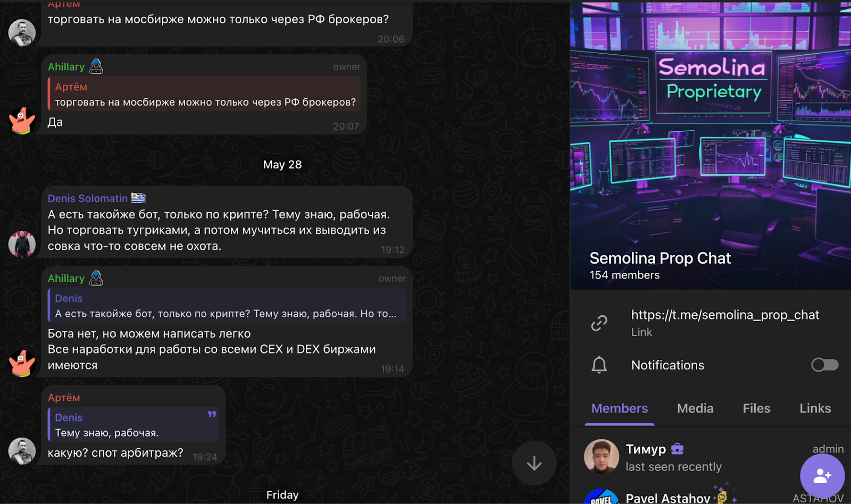851x504 pixels.
Task: Click Ahillary's hooded emoji on 19:14 message
Action: coord(96,278)
